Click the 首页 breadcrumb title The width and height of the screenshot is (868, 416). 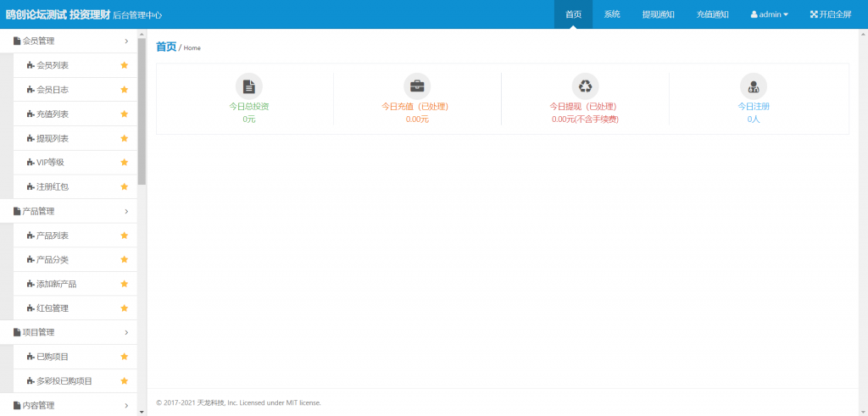pyautogui.click(x=166, y=47)
